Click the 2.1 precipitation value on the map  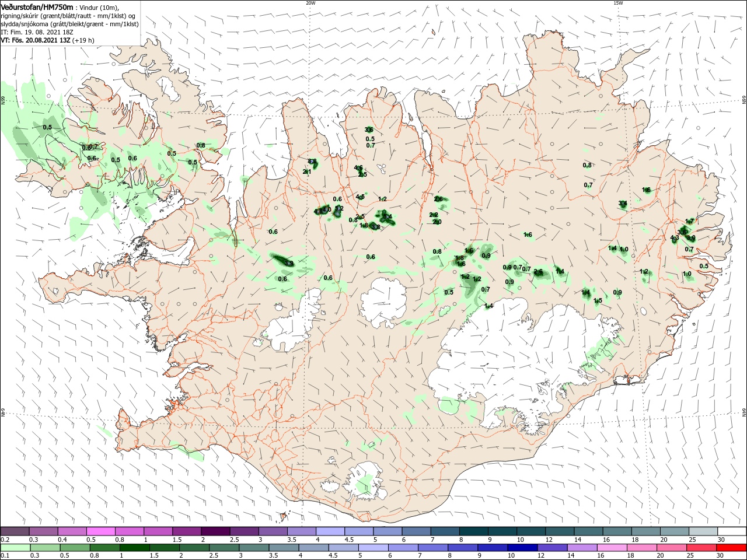tap(307, 171)
